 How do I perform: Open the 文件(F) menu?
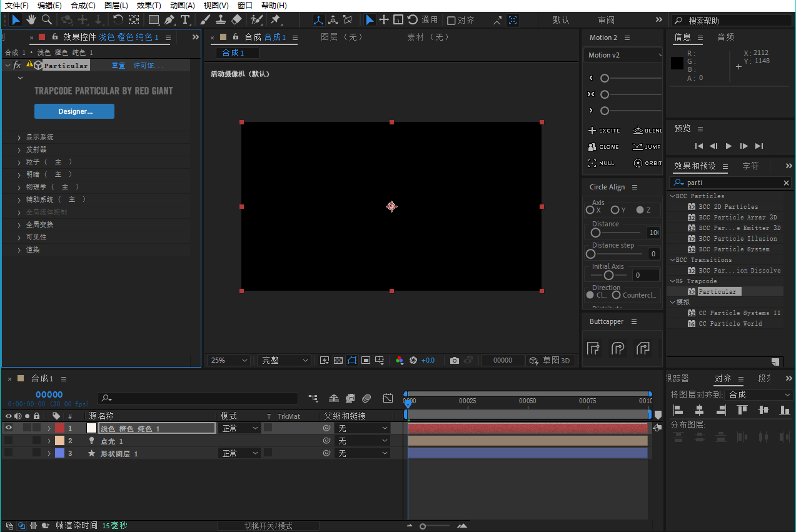(17, 6)
